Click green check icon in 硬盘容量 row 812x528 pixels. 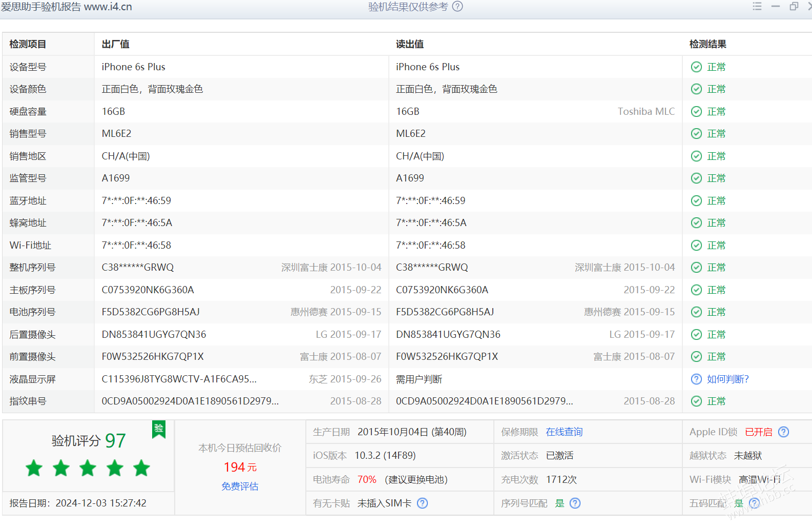[696, 111]
